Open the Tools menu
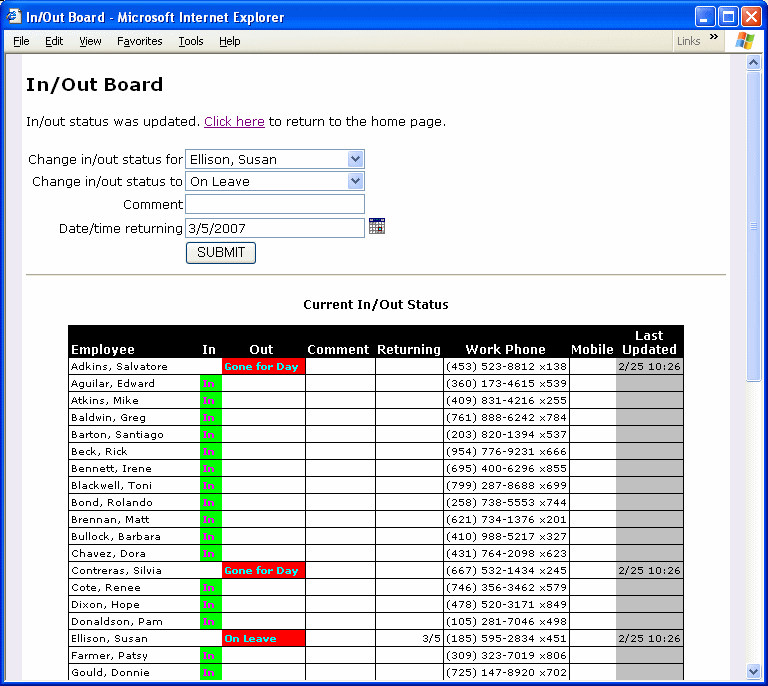 point(191,41)
